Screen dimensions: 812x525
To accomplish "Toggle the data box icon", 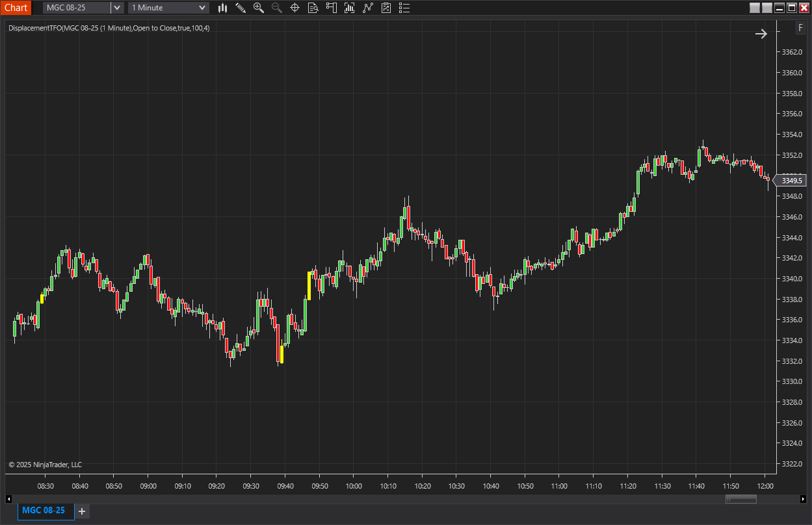I will [x=313, y=8].
